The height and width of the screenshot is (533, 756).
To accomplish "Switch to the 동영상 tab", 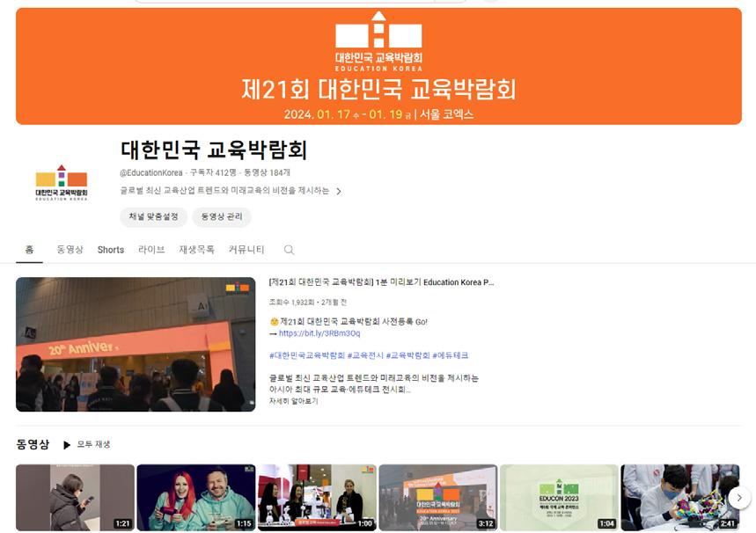I will (x=70, y=250).
